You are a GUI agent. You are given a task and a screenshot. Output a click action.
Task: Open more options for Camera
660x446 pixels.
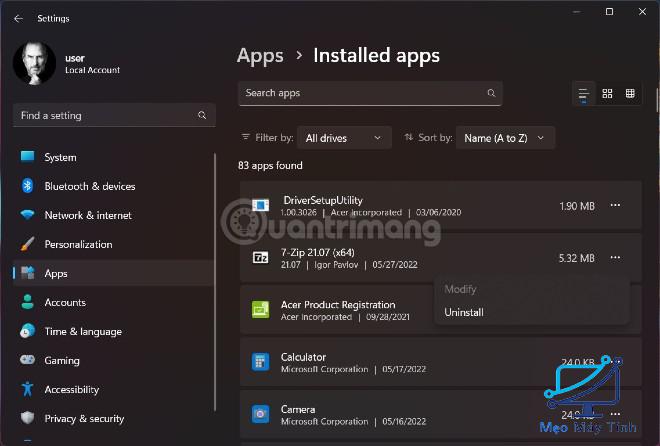pos(615,414)
